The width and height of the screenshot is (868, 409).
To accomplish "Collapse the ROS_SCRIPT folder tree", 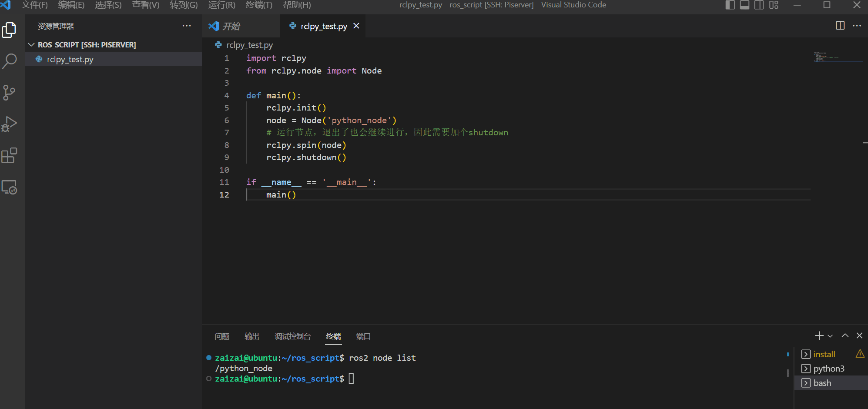I will tap(31, 45).
